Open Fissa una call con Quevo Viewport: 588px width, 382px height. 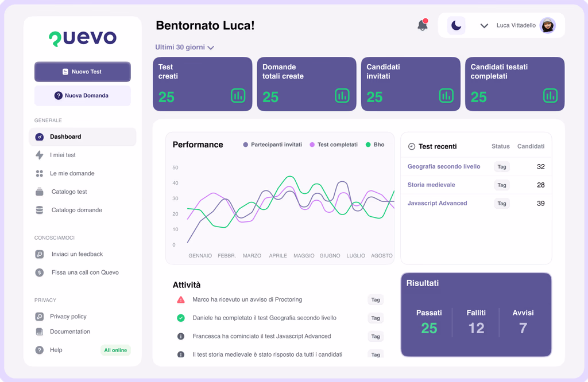pyautogui.click(x=85, y=272)
